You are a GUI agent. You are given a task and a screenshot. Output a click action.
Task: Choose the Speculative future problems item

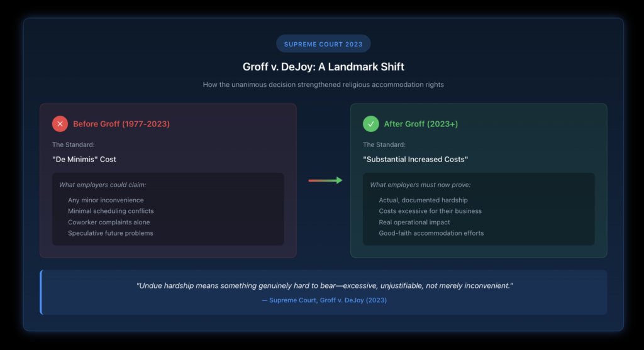pos(110,233)
